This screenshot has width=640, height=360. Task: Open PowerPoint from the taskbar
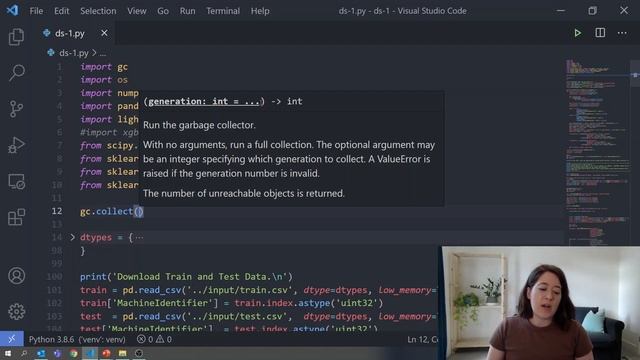point(106,353)
